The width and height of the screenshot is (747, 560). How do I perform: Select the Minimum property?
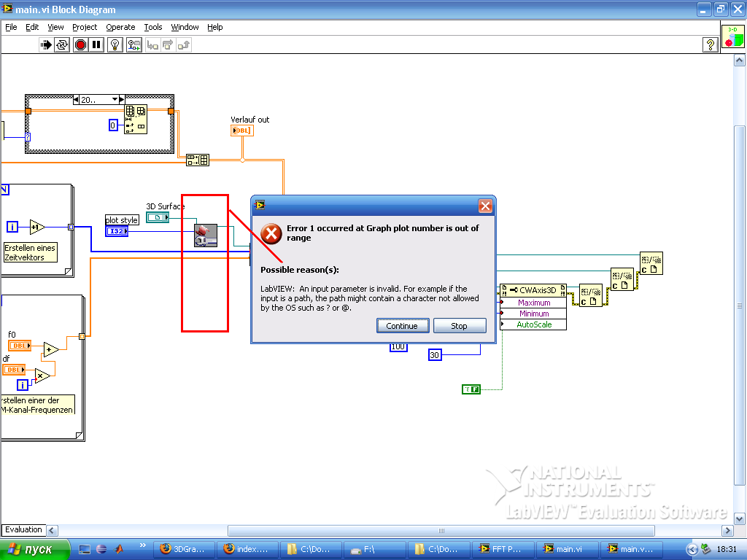pos(533,314)
